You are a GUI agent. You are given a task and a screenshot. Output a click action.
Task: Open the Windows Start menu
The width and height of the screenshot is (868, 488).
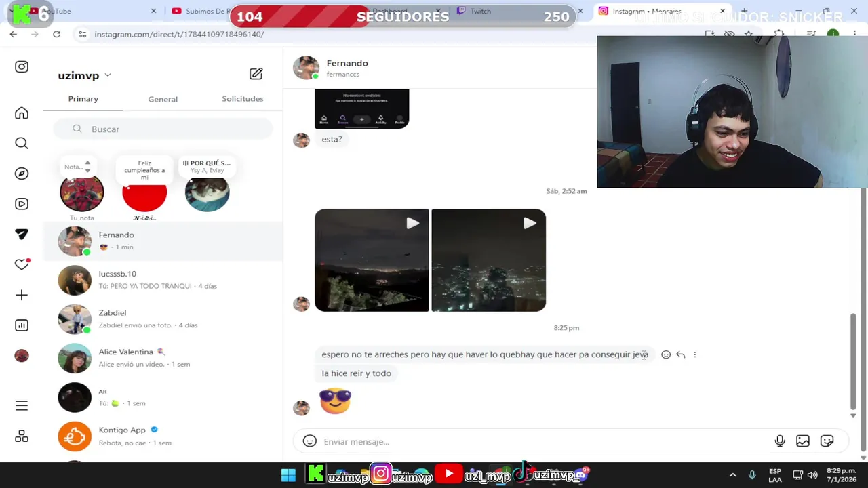pyautogui.click(x=288, y=475)
